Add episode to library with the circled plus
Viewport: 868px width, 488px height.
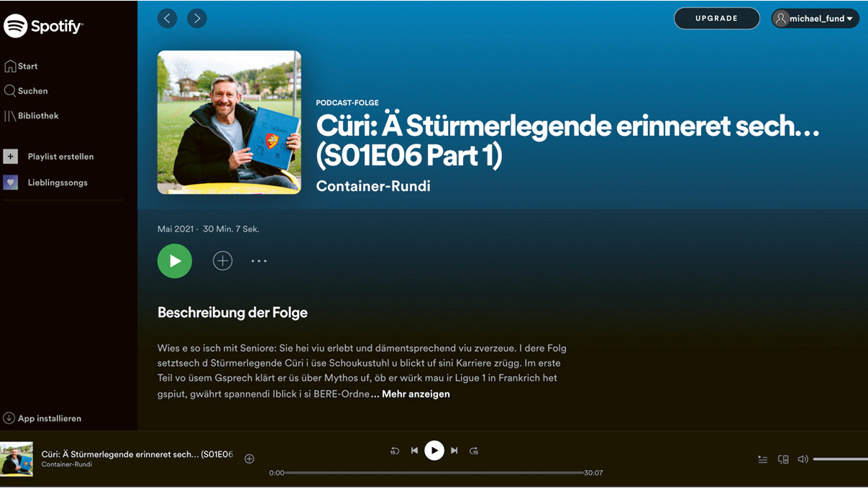pyautogui.click(x=223, y=261)
